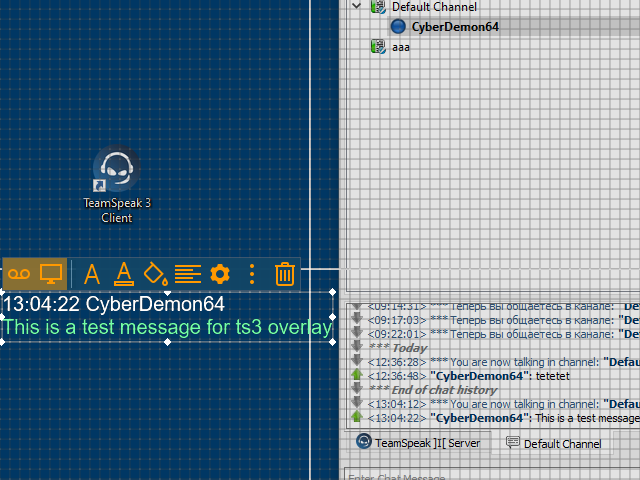The image size is (640, 480).
Task: Click the TeamSpeak logo icon on Server tab
Action: [364, 441]
